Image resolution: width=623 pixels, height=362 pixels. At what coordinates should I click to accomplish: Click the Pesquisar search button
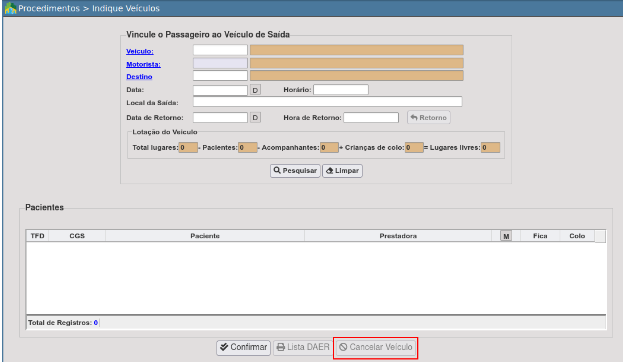pyautogui.click(x=295, y=170)
